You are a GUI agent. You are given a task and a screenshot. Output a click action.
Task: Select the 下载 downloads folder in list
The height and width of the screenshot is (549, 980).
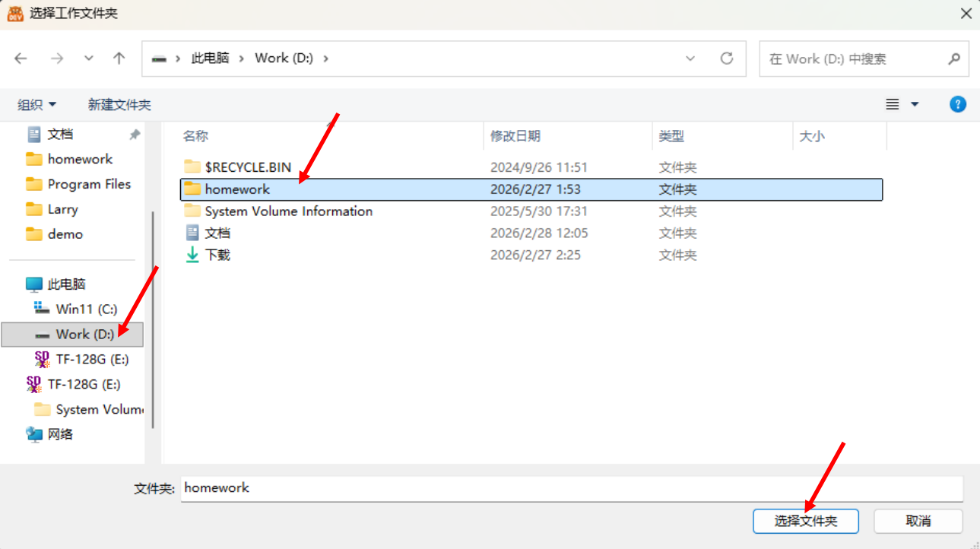click(x=217, y=255)
